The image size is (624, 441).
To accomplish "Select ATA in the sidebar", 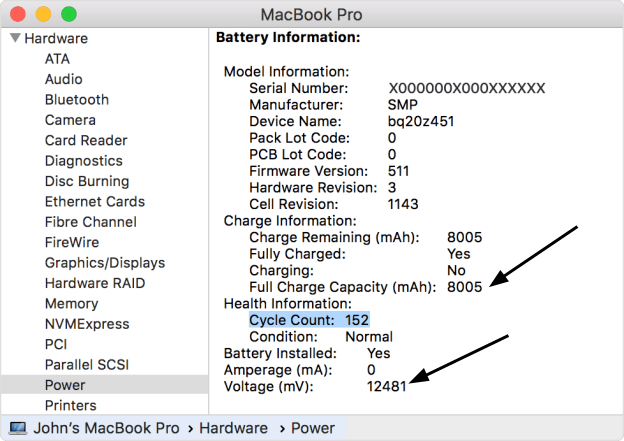I will tap(57, 59).
